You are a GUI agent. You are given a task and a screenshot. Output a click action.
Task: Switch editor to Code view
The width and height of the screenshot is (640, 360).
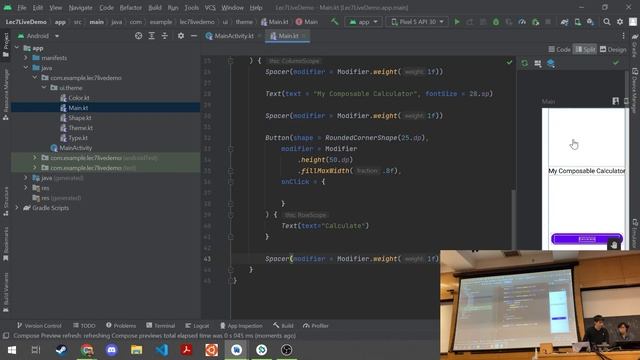(x=559, y=49)
